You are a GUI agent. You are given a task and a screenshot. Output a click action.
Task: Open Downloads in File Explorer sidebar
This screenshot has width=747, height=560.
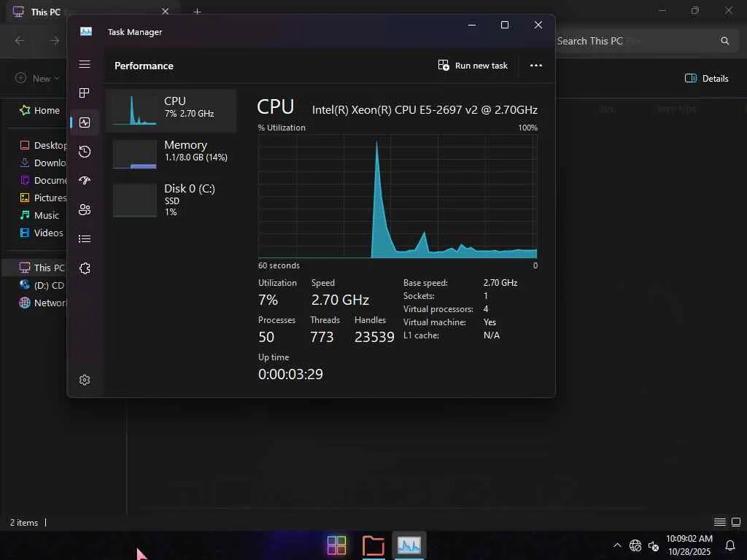pos(43,163)
